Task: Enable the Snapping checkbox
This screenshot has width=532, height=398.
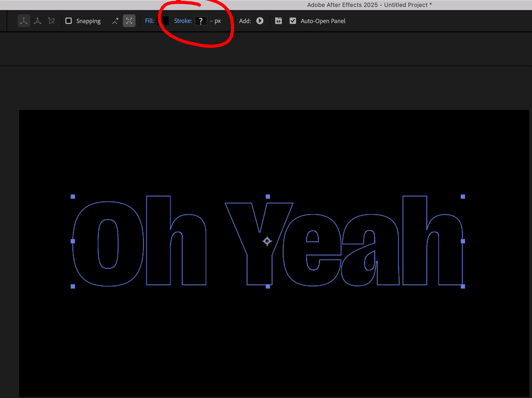Action: [69, 21]
